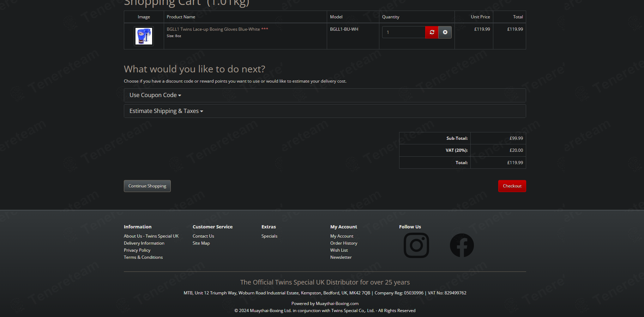Viewport: 644px width, 317px height.
Task: Click the VAT value £20.00
Action: (x=516, y=150)
